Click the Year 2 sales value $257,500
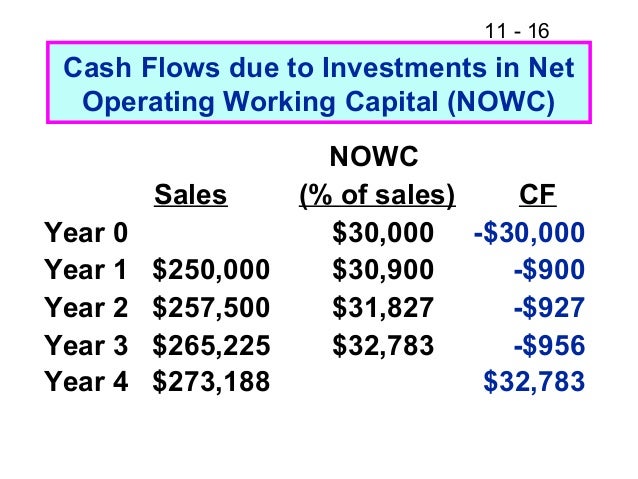 (x=211, y=308)
